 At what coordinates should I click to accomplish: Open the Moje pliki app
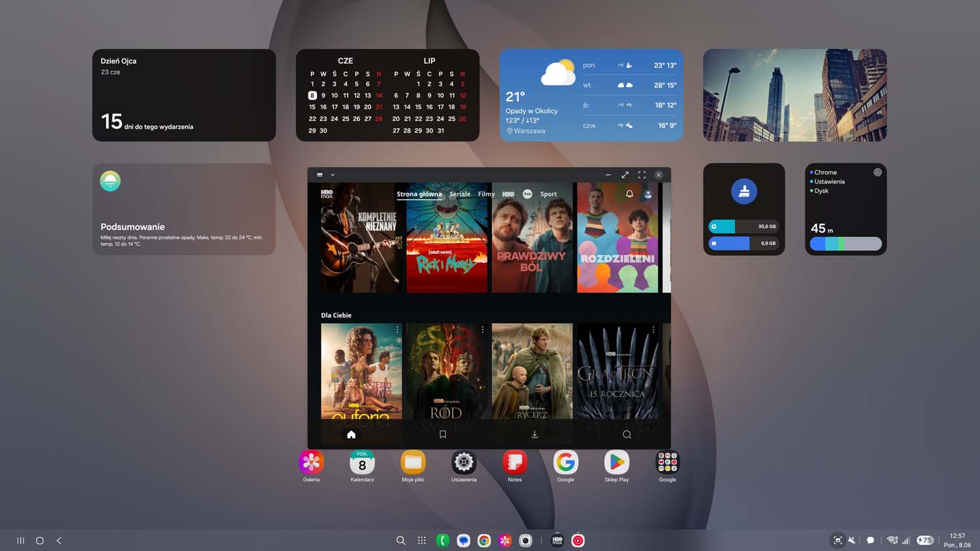[x=413, y=462]
